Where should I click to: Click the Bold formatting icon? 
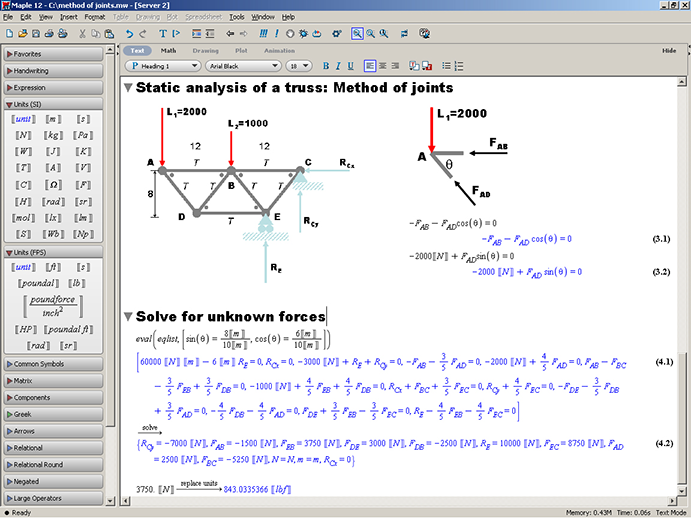(x=325, y=66)
